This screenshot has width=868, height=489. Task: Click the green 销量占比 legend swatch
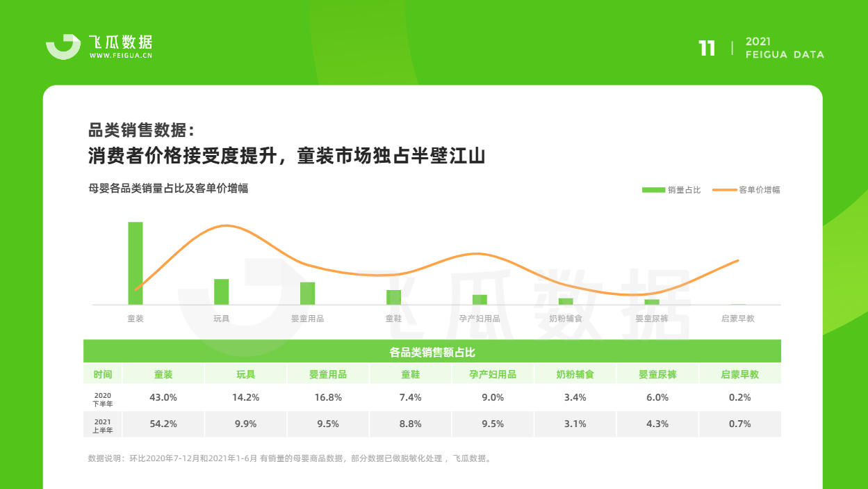(x=653, y=189)
